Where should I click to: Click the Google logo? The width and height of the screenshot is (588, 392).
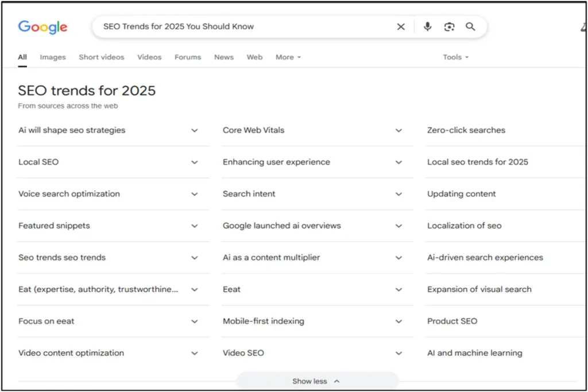42,26
